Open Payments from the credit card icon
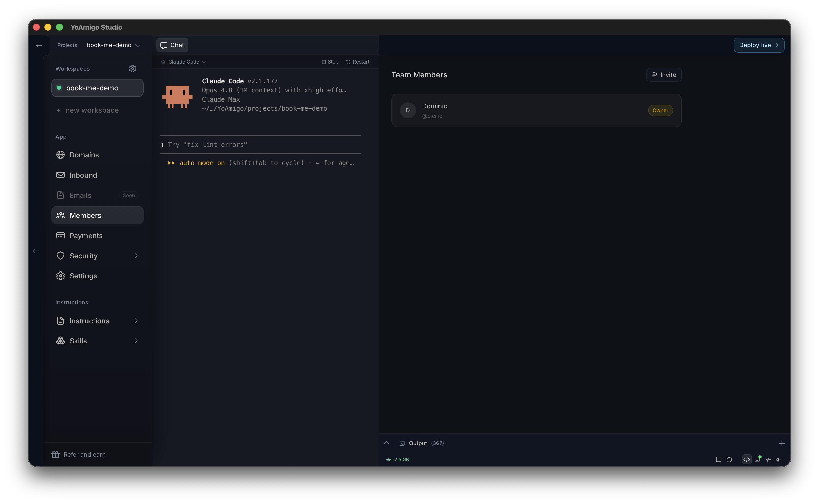Viewport: 819px width, 504px height. click(60, 235)
